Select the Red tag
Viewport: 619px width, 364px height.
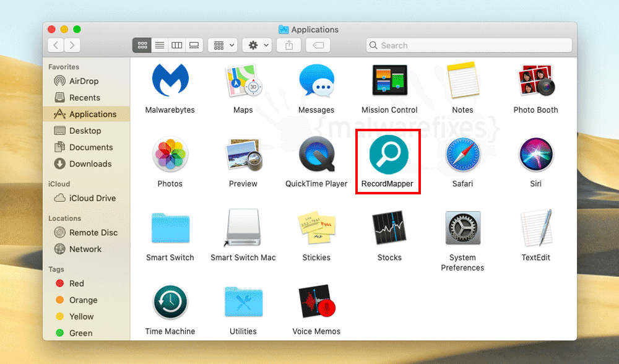87,284
